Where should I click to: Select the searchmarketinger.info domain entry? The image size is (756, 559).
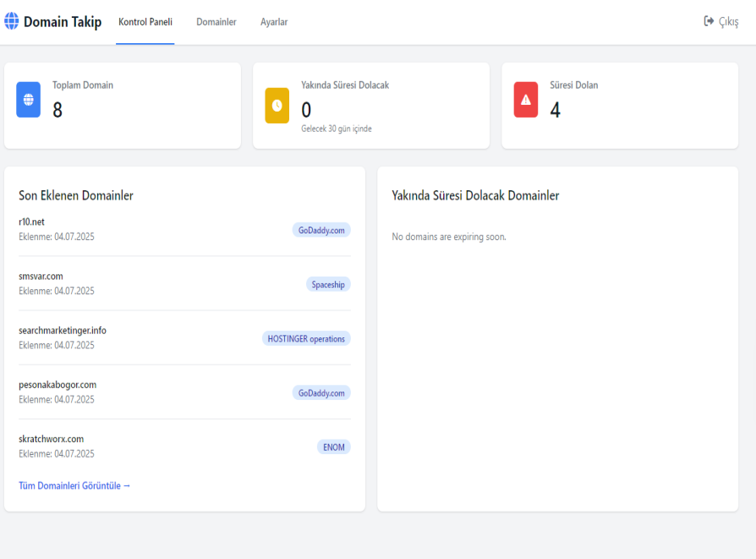click(x=63, y=331)
